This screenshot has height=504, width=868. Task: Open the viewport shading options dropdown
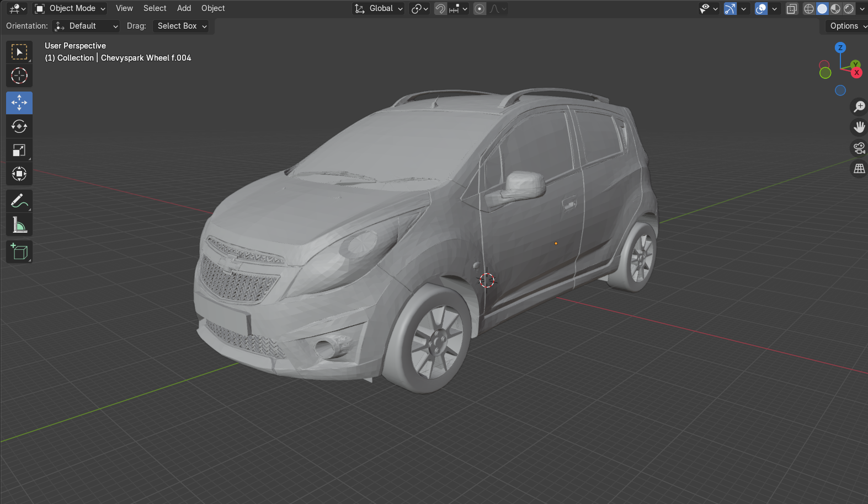tap(861, 9)
